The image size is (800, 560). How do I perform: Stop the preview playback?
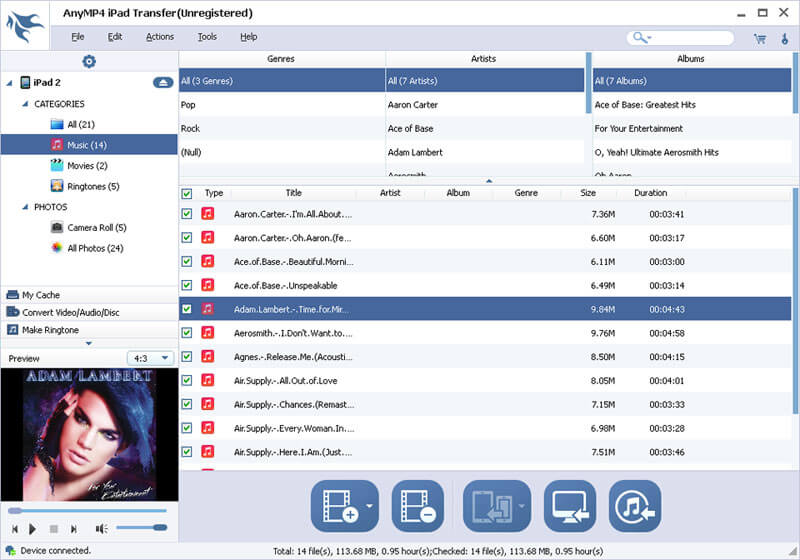pyautogui.click(x=54, y=529)
